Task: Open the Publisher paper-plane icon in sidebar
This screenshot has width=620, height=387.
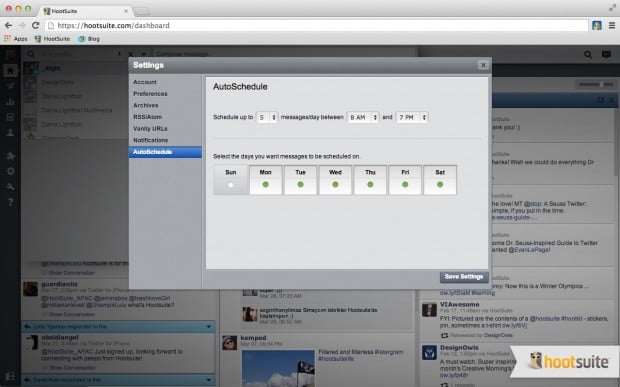Action: [10, 86]
